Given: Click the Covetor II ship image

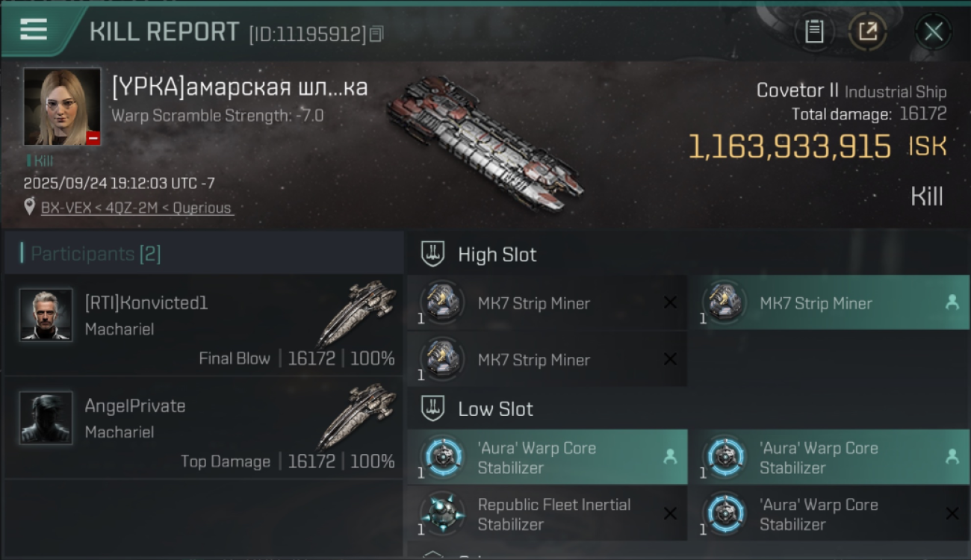Looking at the screenshot, I should point(485,142).
